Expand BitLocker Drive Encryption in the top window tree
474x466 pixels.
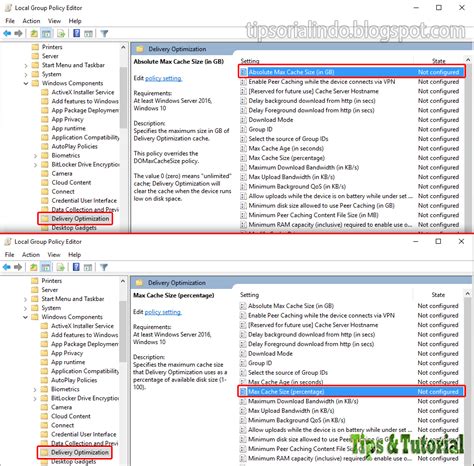point(36,165)
